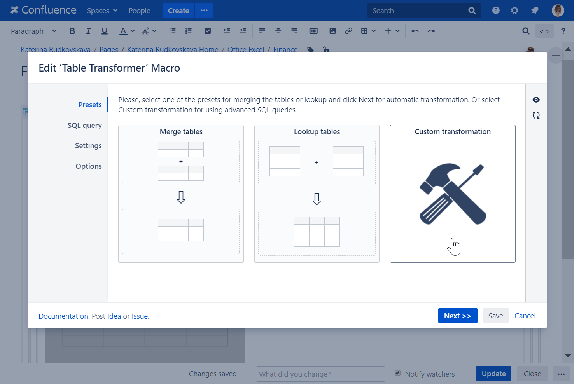588x384 pixels.
Task: Click the undo arrow icon
Action: tap(415, 31)
